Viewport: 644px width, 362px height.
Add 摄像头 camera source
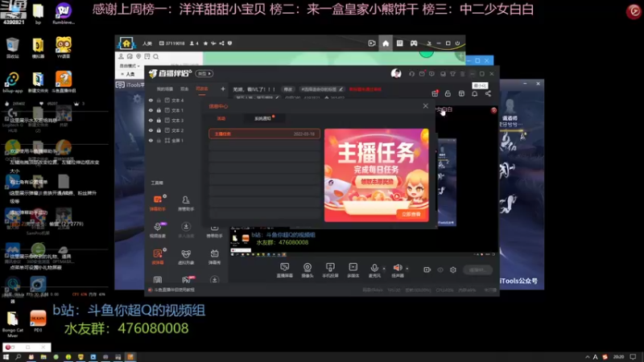tap(308, 270)
